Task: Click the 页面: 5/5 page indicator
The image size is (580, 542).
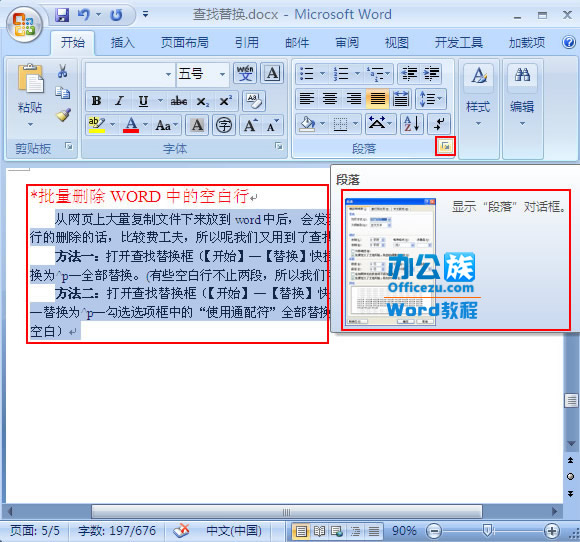Action: point(35,531)
